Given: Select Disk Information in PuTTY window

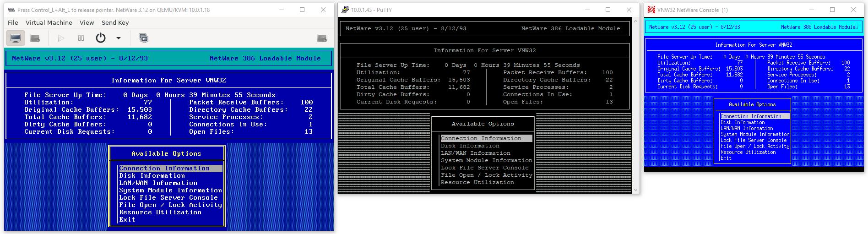Looking at the screenshot, I should (470, 146).
